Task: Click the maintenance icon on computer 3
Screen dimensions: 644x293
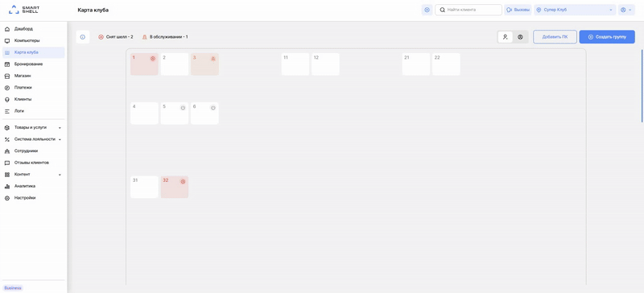Action: click(213, 59)
